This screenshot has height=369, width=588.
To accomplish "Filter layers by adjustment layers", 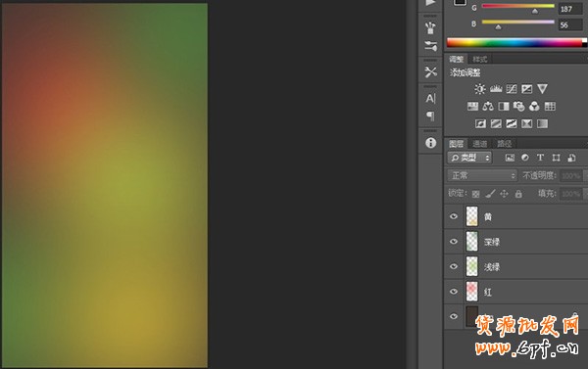I will [525, 158].
